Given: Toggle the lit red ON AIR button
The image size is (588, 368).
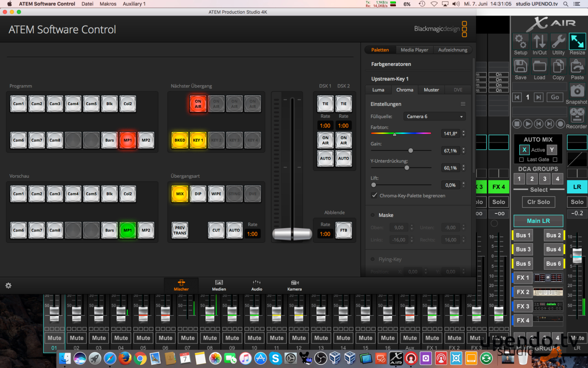Looking at the screenshot, I should tap(198, 104).
